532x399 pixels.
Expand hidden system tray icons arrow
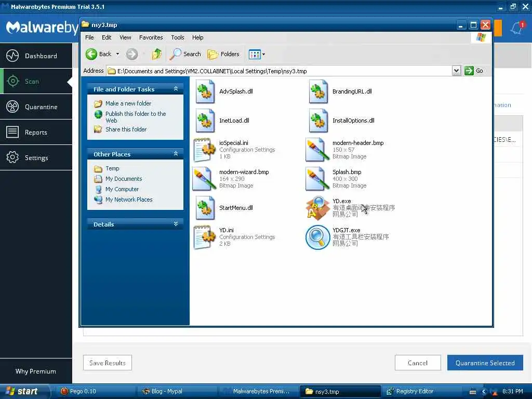click(x=484, y=392)
